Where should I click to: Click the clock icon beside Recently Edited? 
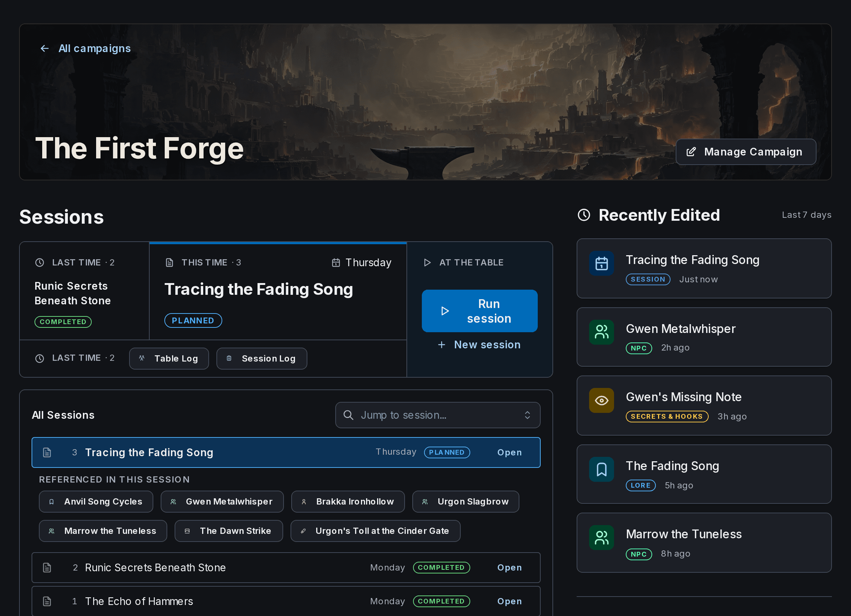[x=584, y=215]
